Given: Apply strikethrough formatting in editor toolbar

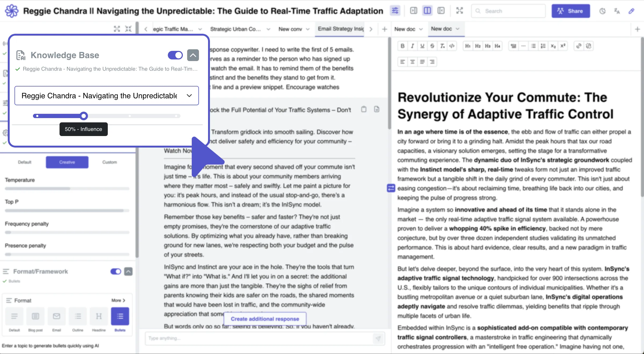Looking at the screenshot, I should coord(432,46).
